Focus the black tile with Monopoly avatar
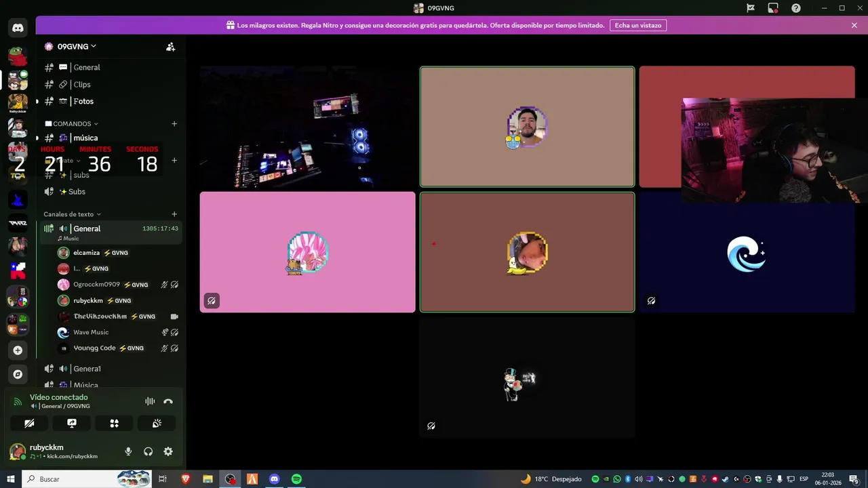 (527, 378)
